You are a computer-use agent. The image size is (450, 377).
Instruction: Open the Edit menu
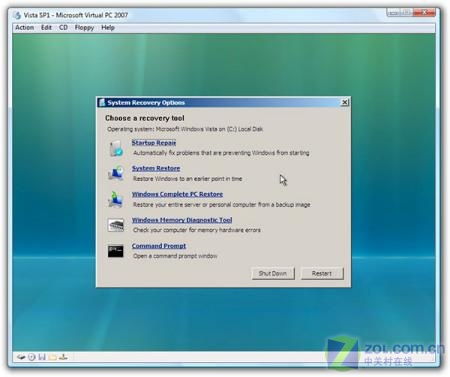pyautogui.click(x=46, y=28)
